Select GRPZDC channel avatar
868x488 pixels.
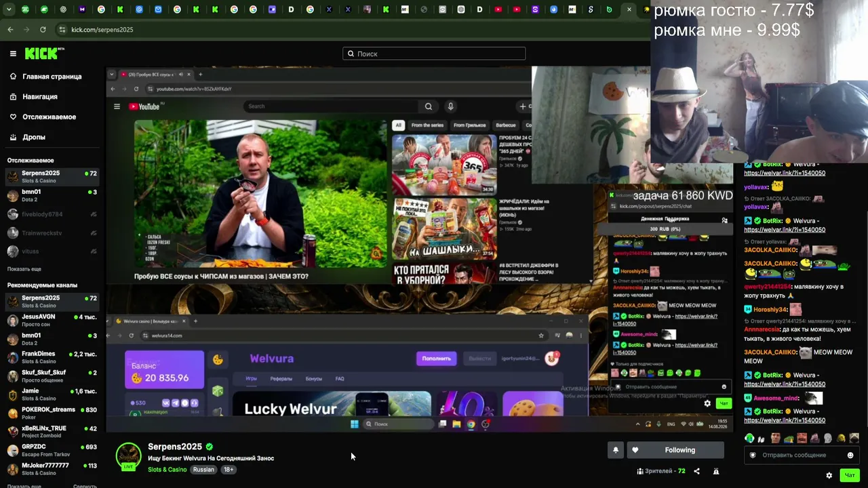[12, 451]
